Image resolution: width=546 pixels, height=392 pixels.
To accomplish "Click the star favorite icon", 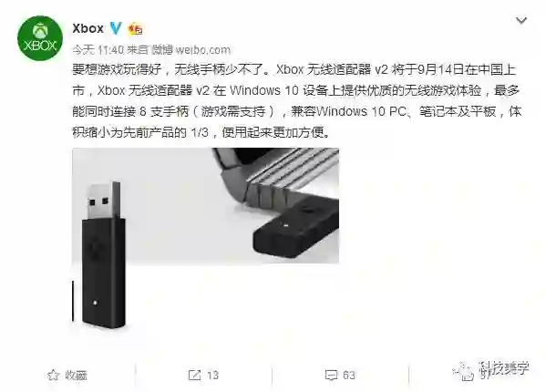I will 53,375.
